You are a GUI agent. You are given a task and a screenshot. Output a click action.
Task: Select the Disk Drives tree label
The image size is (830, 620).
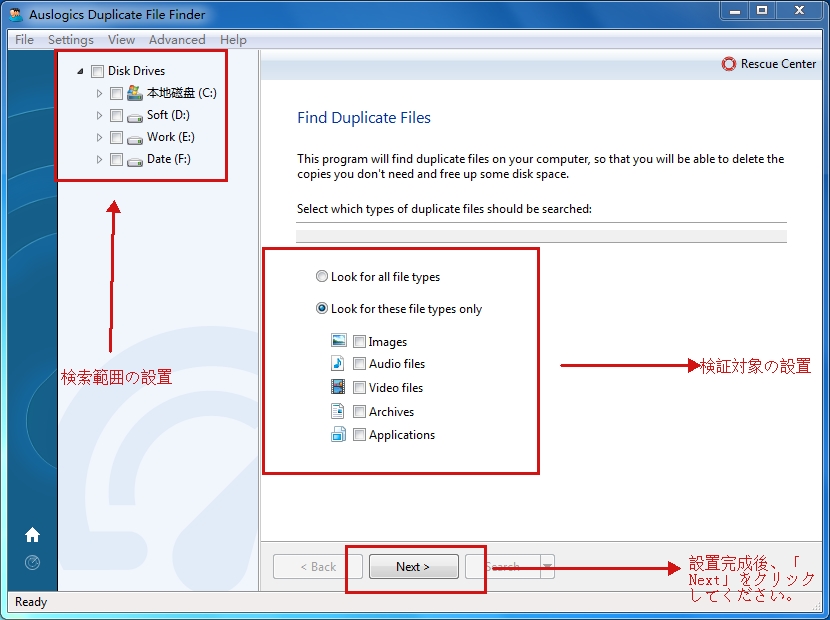pos(137,71)
